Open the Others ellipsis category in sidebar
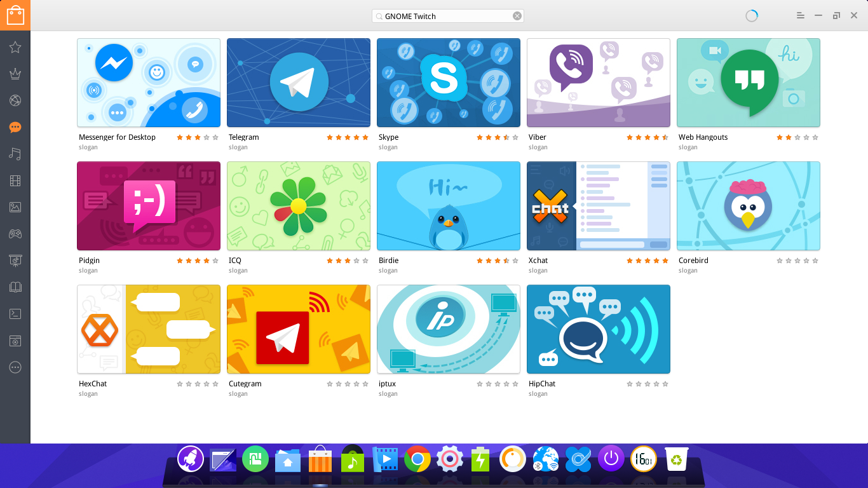868x488 pixels. click(15, 367)
